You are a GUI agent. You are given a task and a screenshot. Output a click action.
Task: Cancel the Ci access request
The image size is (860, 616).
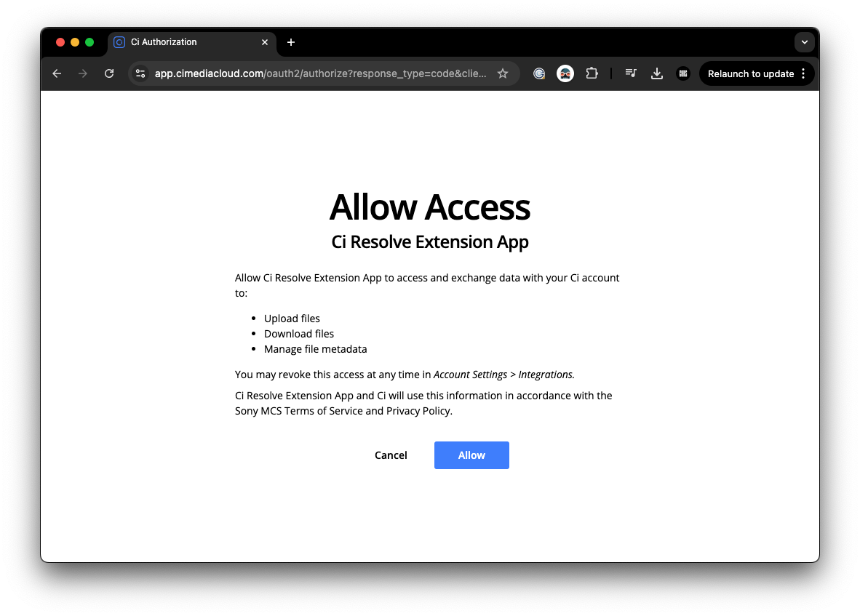coord(391,455)
